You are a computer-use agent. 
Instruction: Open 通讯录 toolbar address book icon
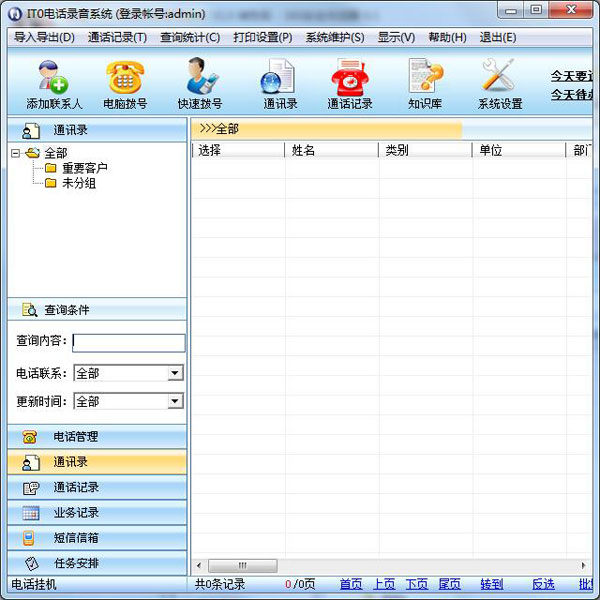click(x=278, y=76)
